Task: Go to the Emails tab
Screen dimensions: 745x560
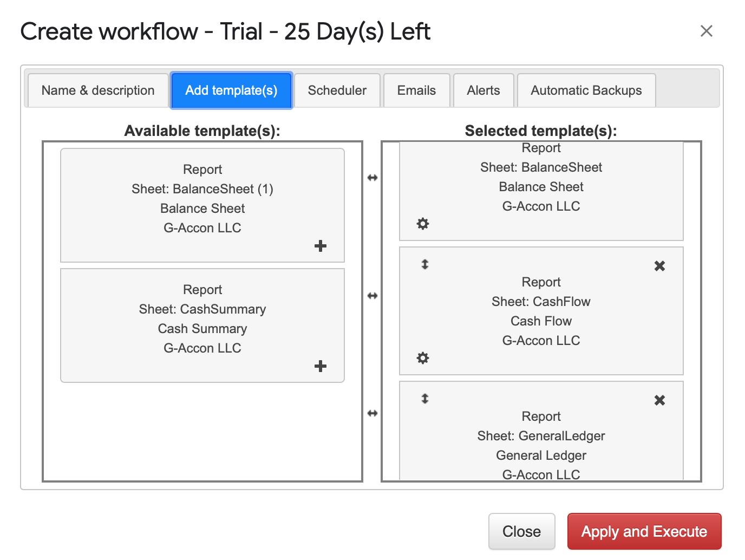Action: click(x=416, y=90)
